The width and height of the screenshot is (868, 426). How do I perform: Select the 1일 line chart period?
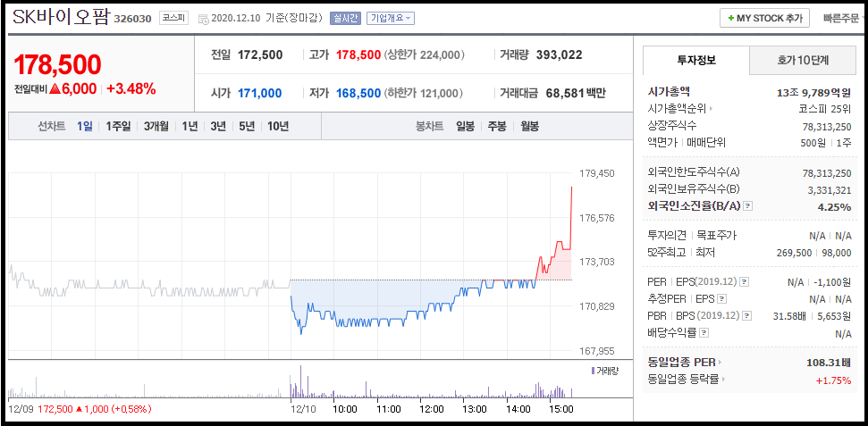pos(85,126)
